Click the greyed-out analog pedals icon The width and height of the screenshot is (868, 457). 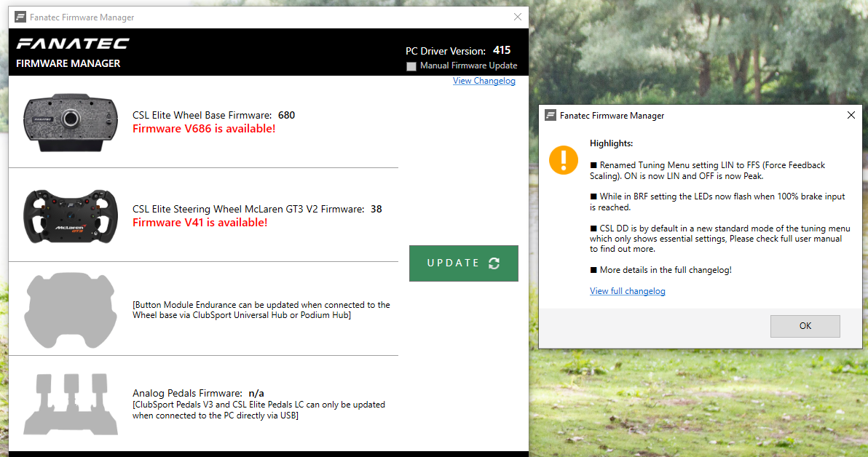71,403
